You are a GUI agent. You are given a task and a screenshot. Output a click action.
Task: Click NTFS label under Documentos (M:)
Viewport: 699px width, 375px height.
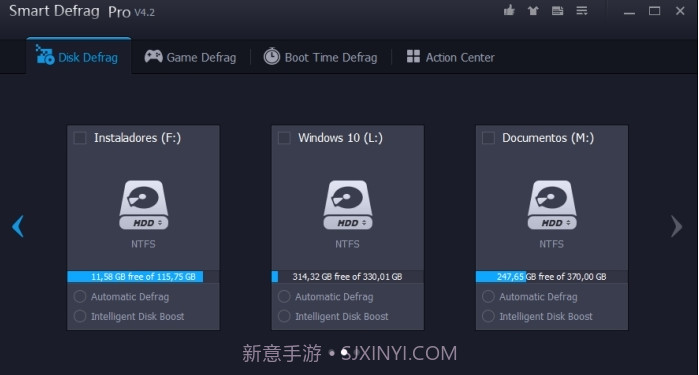[x=551, y=244]
